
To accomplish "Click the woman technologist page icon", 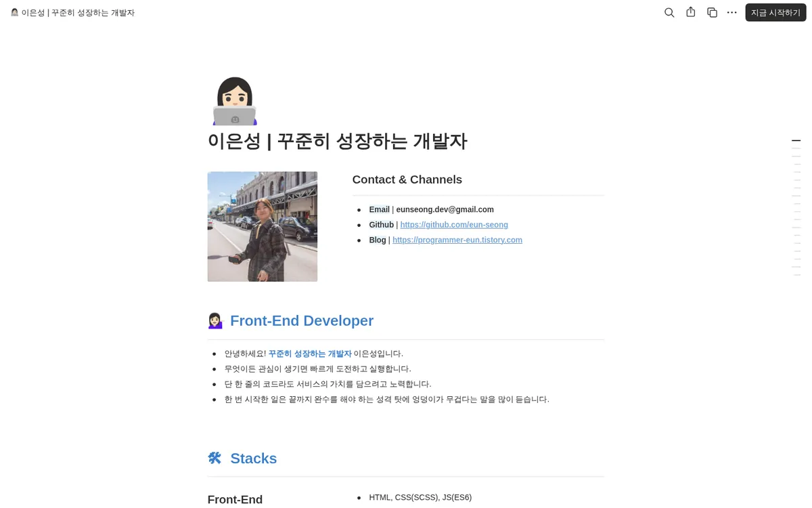I will pos(235,101).
